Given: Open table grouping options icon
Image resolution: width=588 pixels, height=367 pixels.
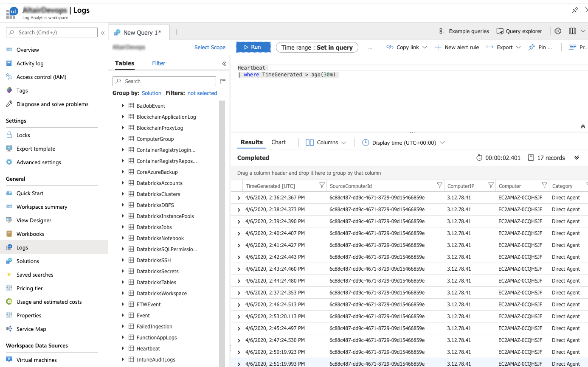Looking at the screenshot, I should pos(222,81).
